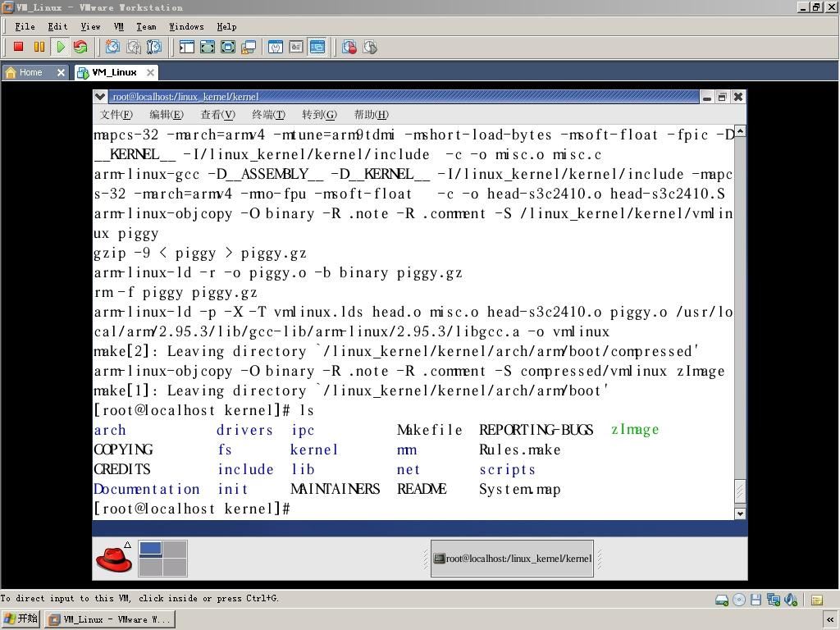Click the VM_Linux VMware taskbar button

pos(110,619)
